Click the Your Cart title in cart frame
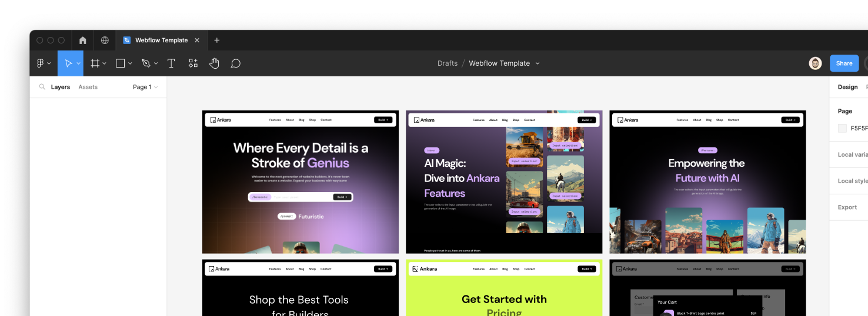The width and height of the screenshot is (868, 316). (667, 302)
